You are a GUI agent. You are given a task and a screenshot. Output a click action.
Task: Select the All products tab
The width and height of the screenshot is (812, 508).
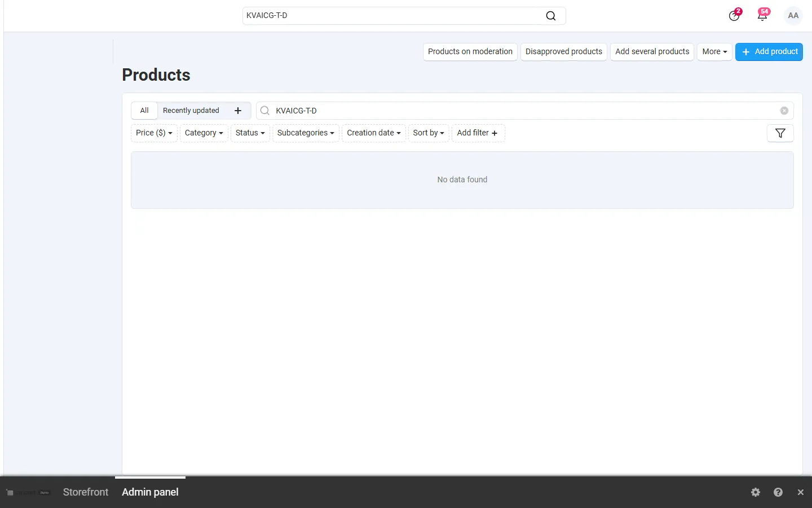click(x=144, y=111)
